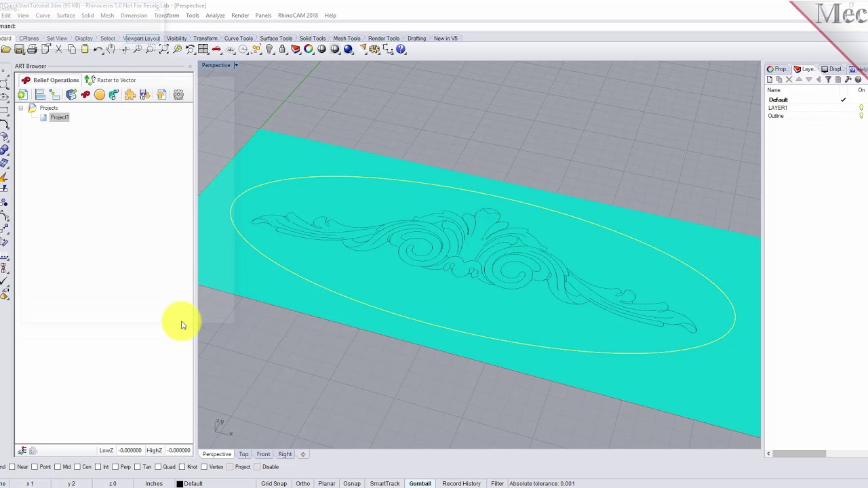This screenshot has width=868, height=488.
Task: Toggle the Quad osnap checkbox
Action: click(159, 467)
